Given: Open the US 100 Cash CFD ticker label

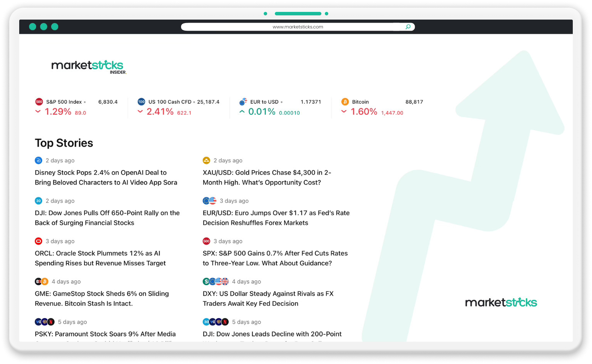Looking at the screenshot, I should tap(170, 102).
